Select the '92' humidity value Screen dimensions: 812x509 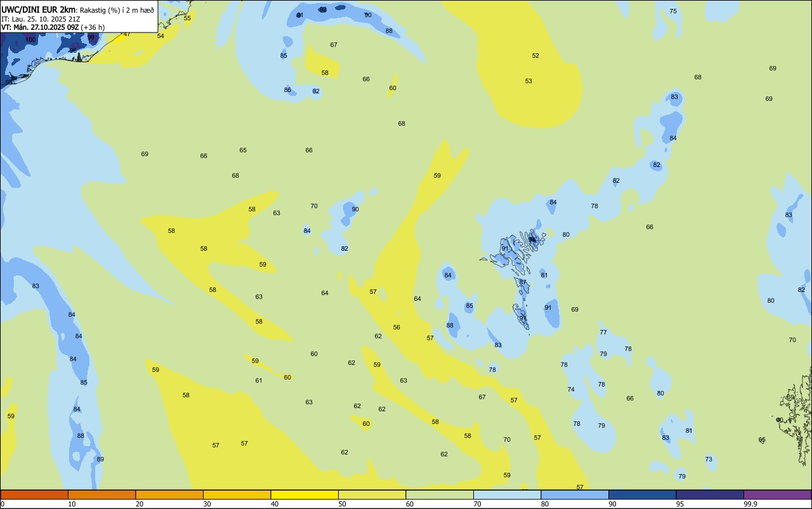[x=323, y=10]
